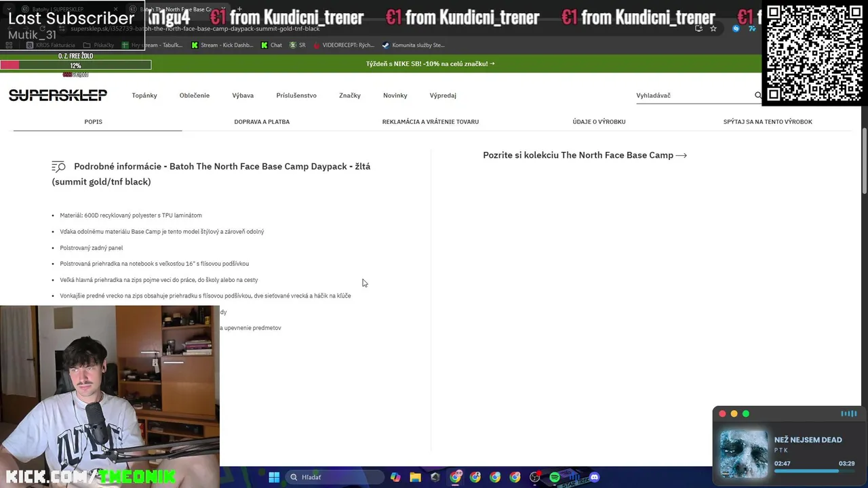Click the NEŽ NEJSEM DEAD song title
The image size is (868, 488).
(808, 440)
